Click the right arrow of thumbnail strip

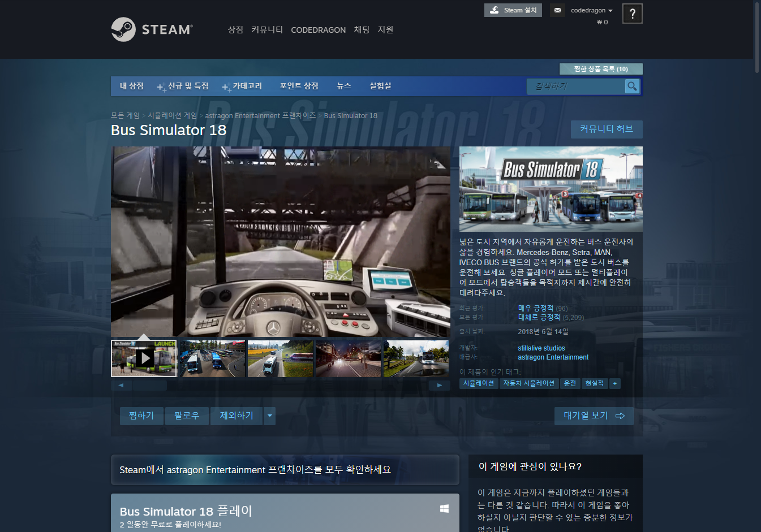pos(440,385)
